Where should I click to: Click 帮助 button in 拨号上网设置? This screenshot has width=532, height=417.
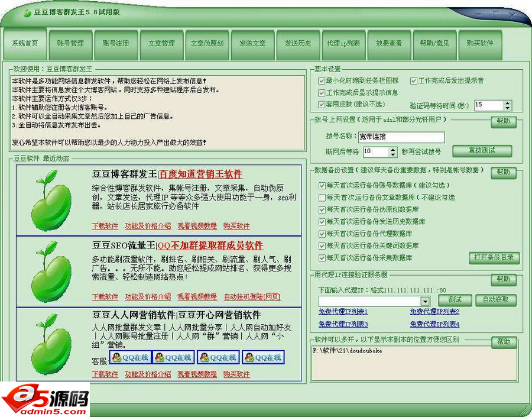pyautogui.click(x=504, y=122)
